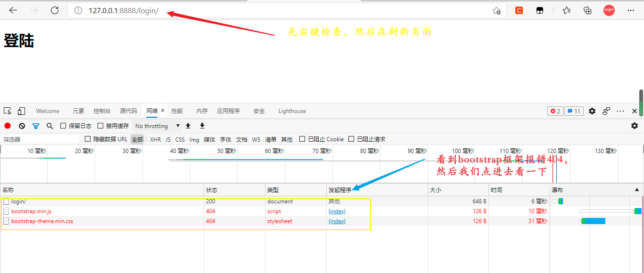The width and height of the screenshot is (644, 273).
Task: Select the login/ request row
Action: [x=322, y=201]
